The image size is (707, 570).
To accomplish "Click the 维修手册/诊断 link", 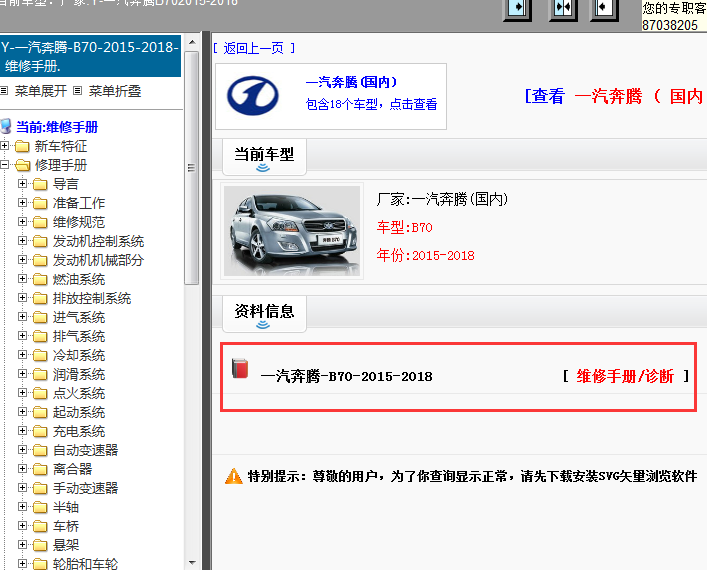I will click(x=625, y=376).
